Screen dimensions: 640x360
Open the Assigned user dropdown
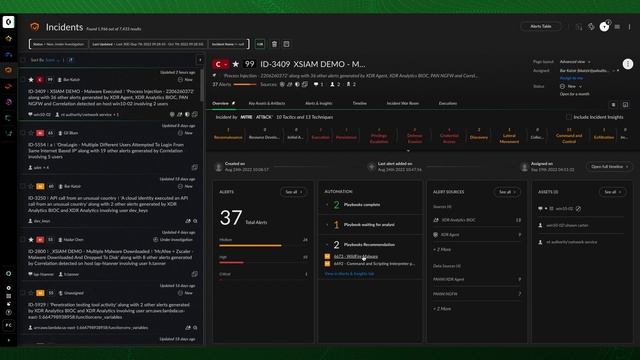tap(587, 71)
